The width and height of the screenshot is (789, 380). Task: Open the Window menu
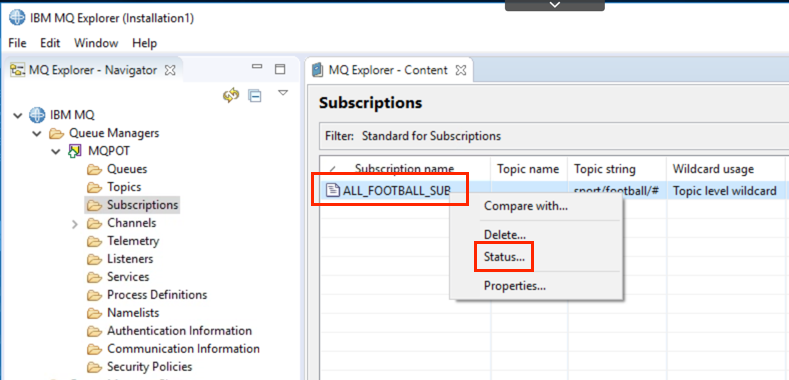click(x=96, y=43)
